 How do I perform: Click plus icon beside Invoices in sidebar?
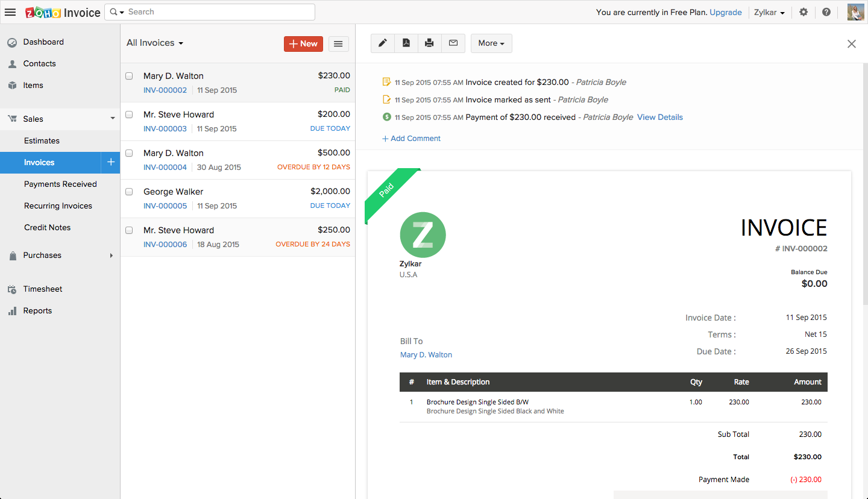pos(110,162)
